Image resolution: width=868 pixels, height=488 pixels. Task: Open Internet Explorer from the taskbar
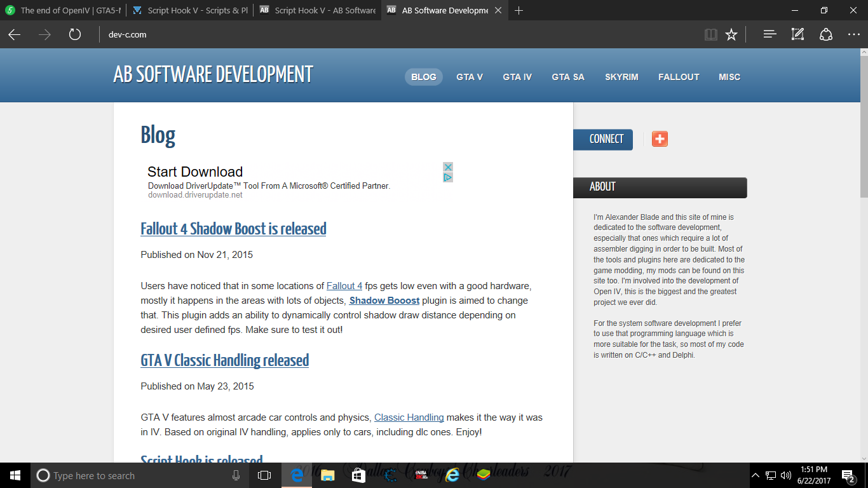coord(452,475)
